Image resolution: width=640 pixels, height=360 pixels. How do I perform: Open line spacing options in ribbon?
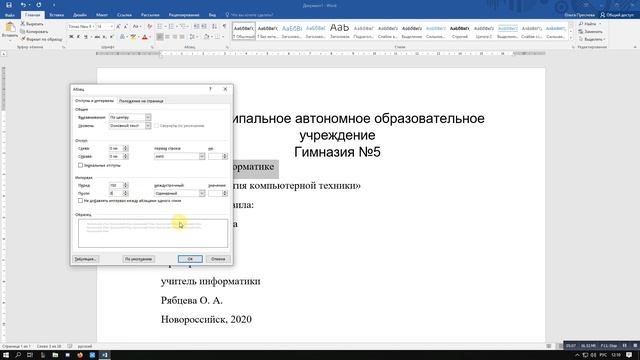pos(192,37)
